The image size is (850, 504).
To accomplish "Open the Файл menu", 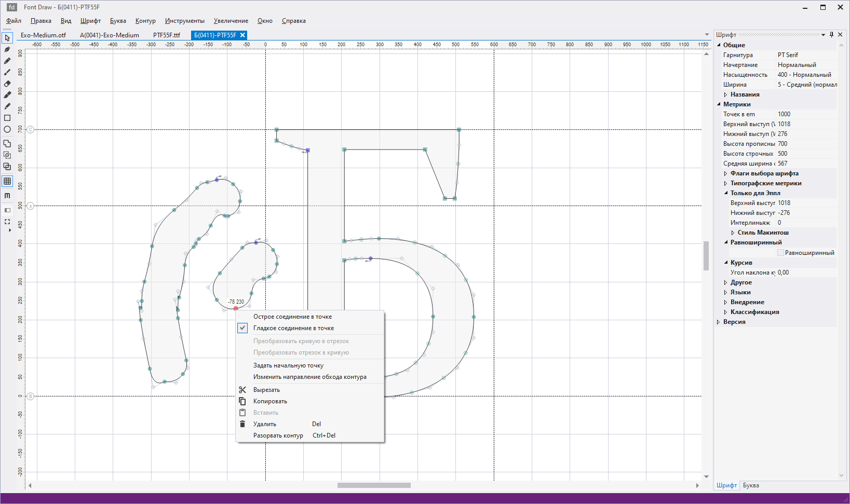I will (14, 21).
